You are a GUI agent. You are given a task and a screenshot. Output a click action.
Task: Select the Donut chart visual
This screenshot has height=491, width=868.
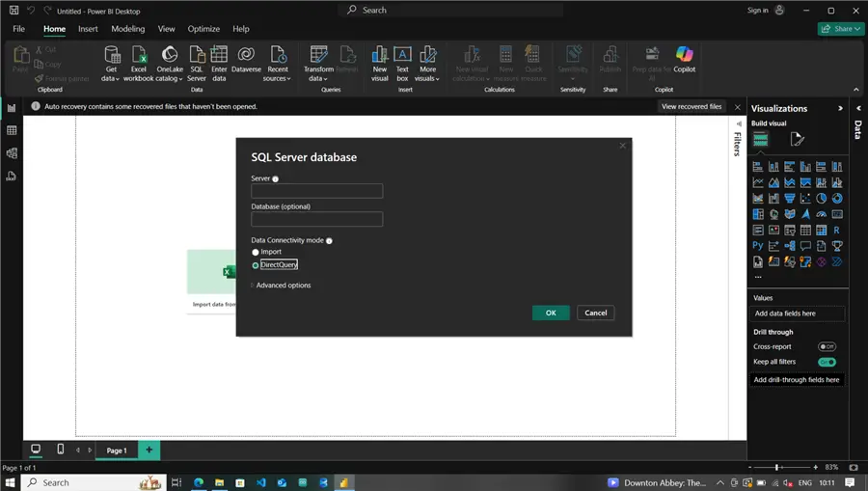(837, 198)
